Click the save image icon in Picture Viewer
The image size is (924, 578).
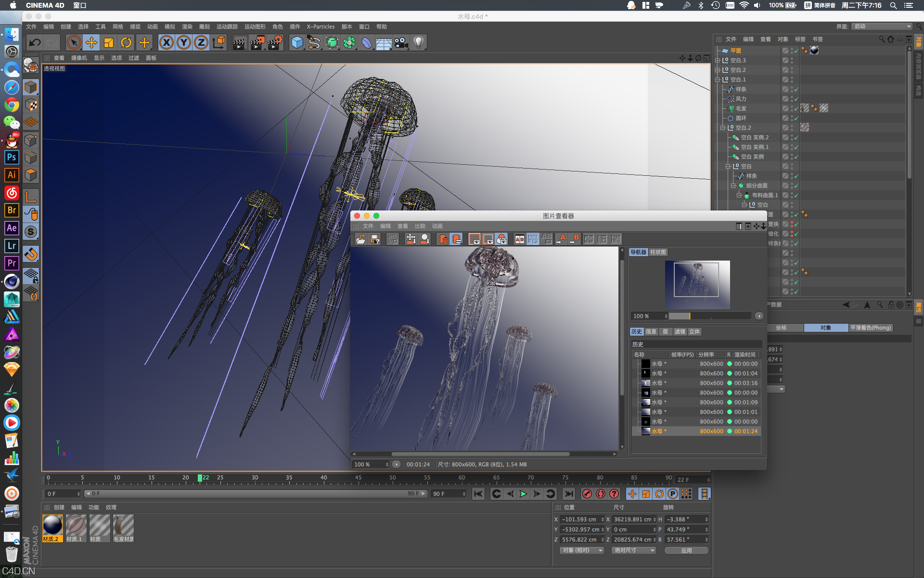375,239
